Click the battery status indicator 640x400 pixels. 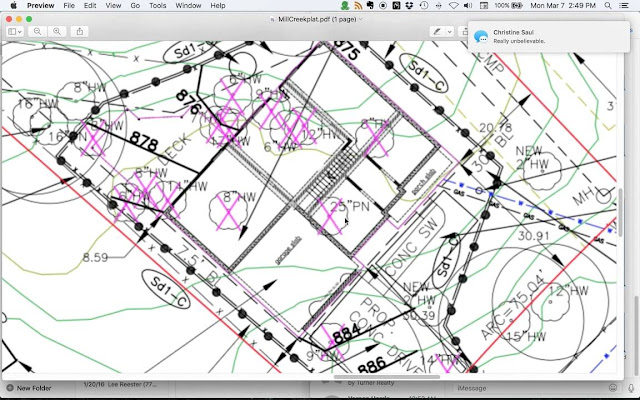click(x=509, y=5)
